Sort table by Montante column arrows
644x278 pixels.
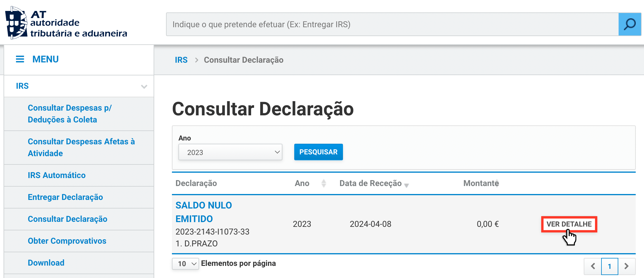(497, 183)
